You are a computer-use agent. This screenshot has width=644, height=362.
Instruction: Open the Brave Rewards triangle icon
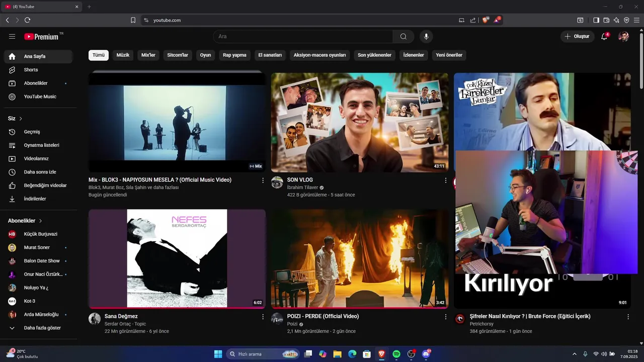pos(498,20)
